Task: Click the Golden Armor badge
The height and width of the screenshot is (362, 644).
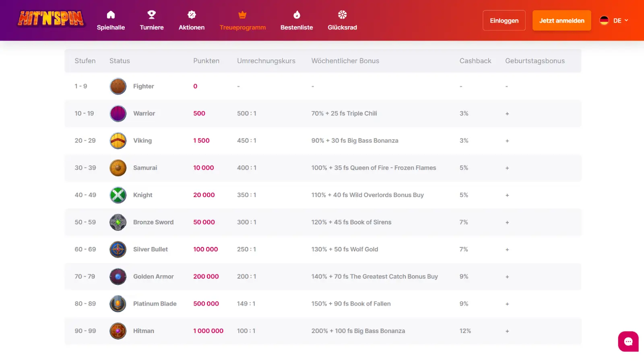Action: [x=118, y=276]
